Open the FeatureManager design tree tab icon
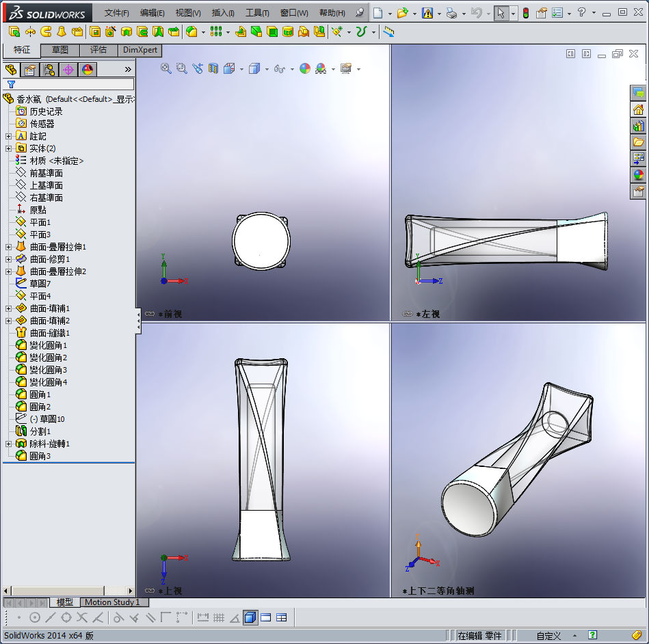The width and height of the screenshot is (649, 644). (x=11, y=70)
